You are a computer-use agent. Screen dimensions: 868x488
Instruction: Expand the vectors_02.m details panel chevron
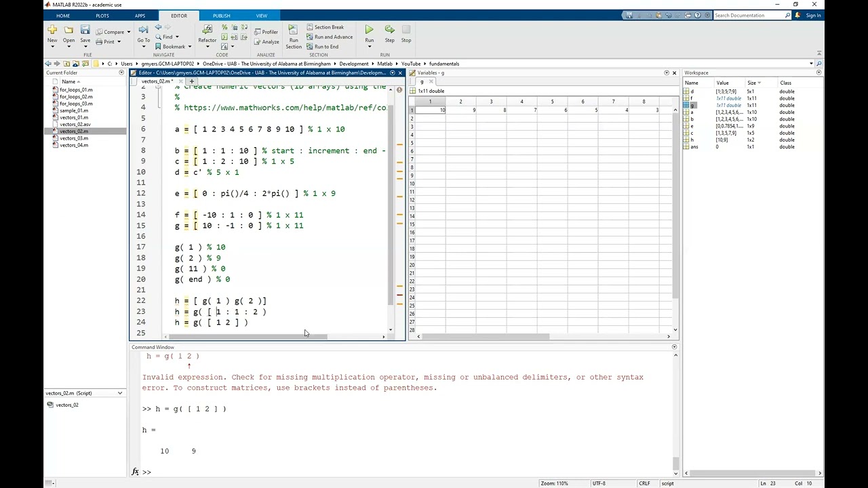point(120,393)
